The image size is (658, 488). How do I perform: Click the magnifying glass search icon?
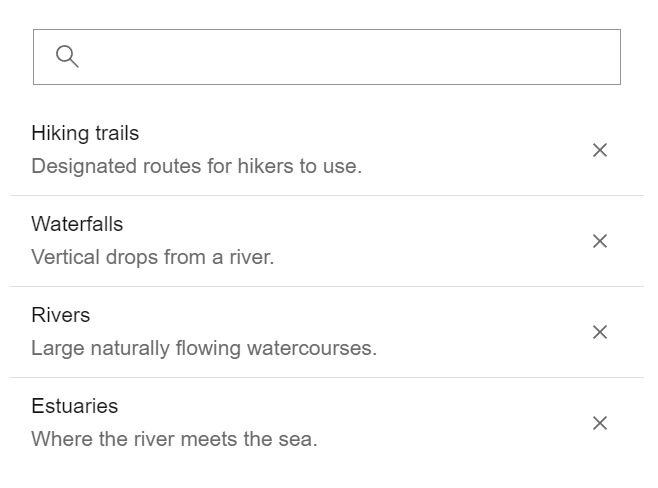[67, 56]
